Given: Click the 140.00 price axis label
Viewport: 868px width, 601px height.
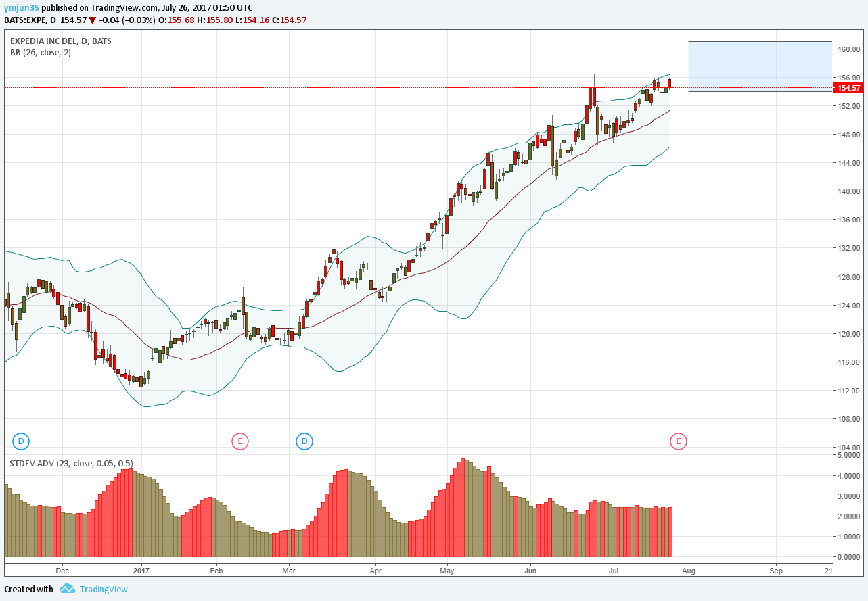Looking at the screenshot, I should tap(850, 191).
